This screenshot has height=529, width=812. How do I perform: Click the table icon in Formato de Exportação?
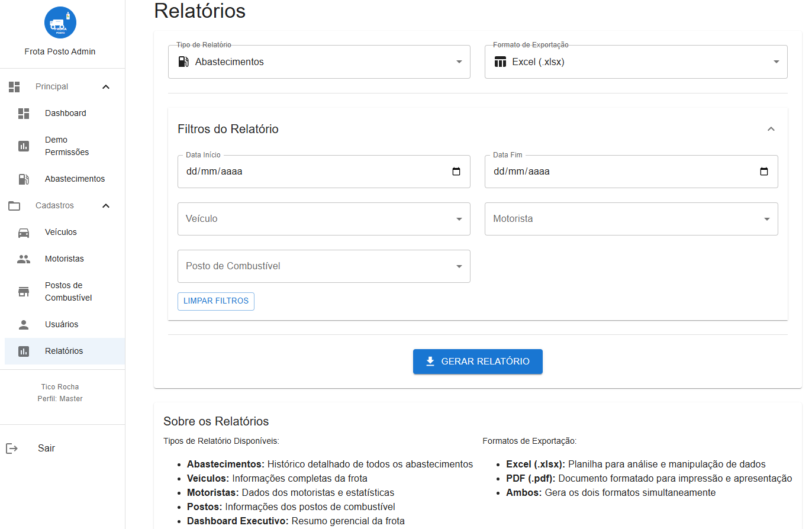(501, 62)
